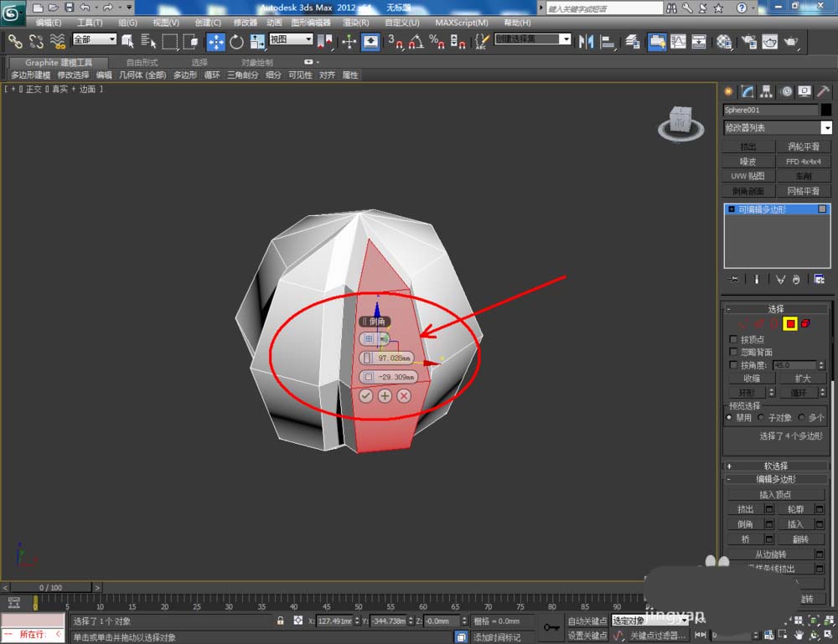Open the 工具(T) menu
838x644 pixels.
(x=90, y=23)
